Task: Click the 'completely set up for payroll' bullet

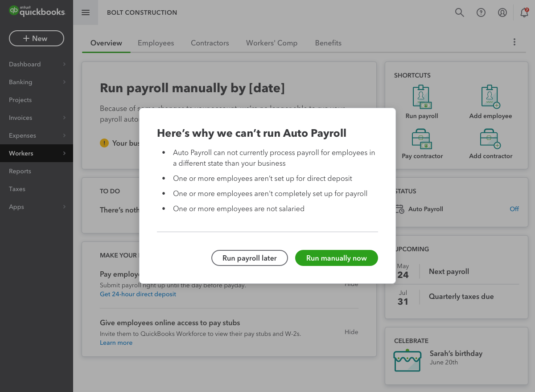Action: (x=270, y=193)
